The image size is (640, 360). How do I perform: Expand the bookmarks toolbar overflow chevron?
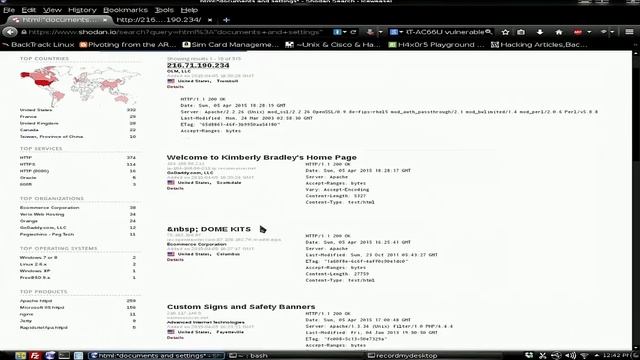pyautogui.click(x=635, y=44)
